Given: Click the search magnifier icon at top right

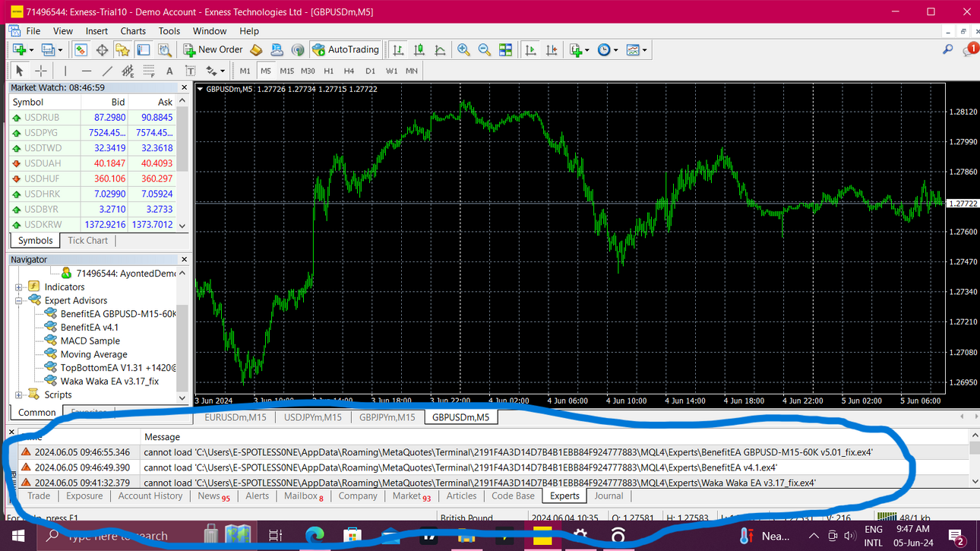Looking at the screenshot, I should (x=947, y=49).
